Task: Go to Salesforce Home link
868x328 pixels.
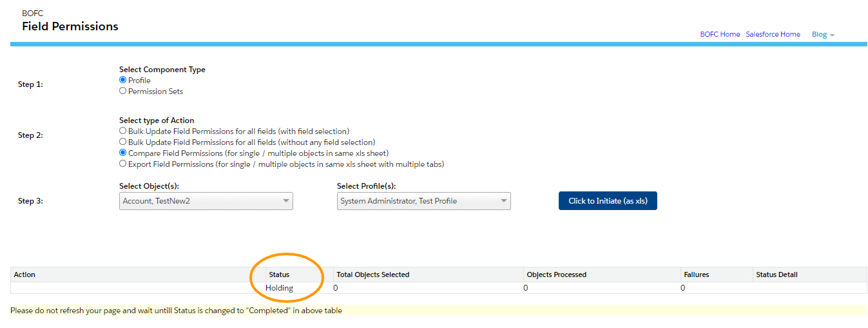Action: [773, 34]
